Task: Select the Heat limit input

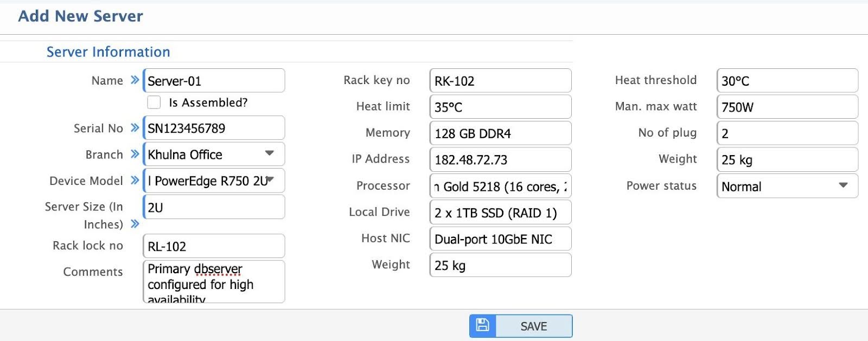Action: coord(500,107)
